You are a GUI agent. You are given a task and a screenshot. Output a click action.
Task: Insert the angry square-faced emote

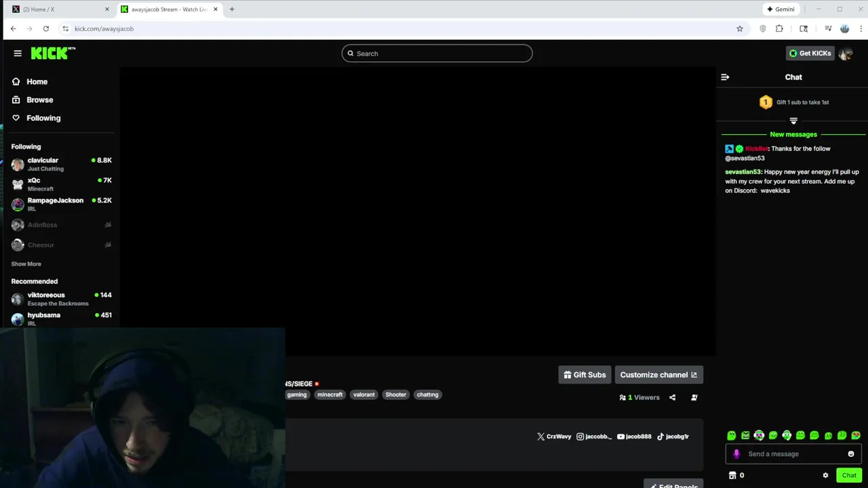click(x=745, y=436)
